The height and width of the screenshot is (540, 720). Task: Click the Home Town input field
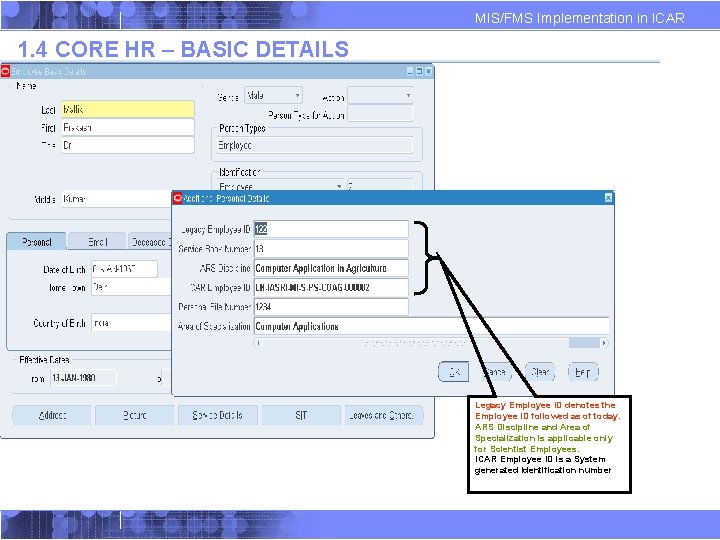point(131,287)
